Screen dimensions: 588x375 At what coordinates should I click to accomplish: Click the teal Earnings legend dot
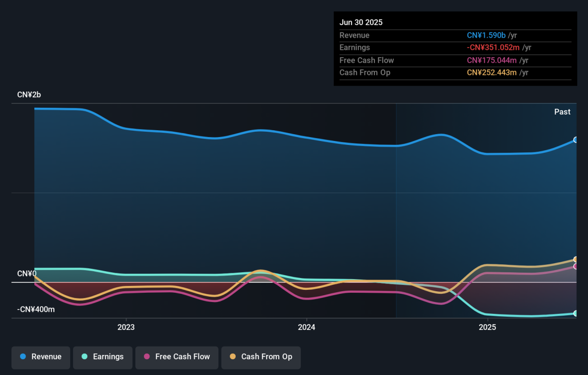tap(84, 357)
